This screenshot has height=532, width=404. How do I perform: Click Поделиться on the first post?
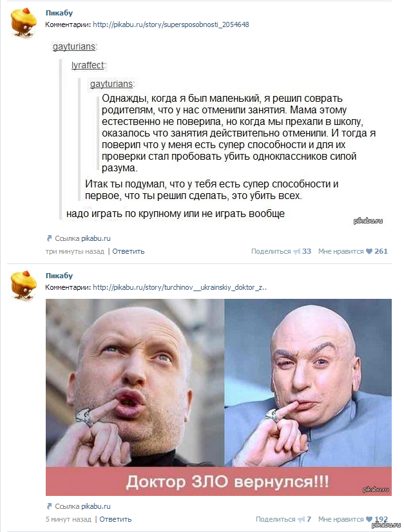[x=271, y=251]
